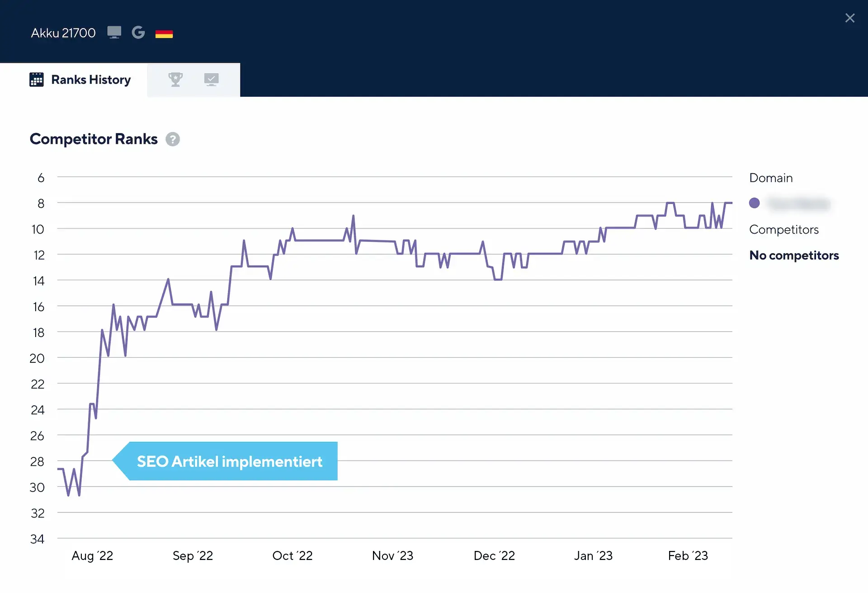
Task: Click the Google search engine icon
Action: 138,33
